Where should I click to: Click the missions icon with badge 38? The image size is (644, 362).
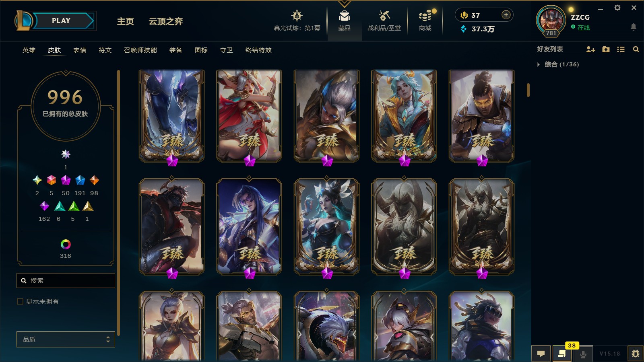[x=562, y=354]
